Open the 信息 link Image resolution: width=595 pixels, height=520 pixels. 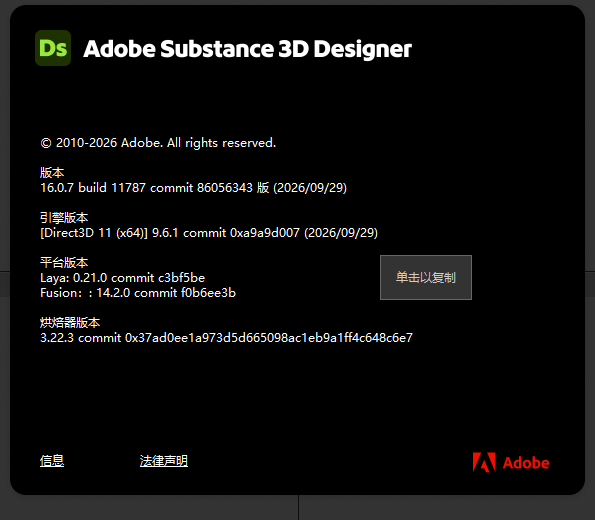pos(52,461)
